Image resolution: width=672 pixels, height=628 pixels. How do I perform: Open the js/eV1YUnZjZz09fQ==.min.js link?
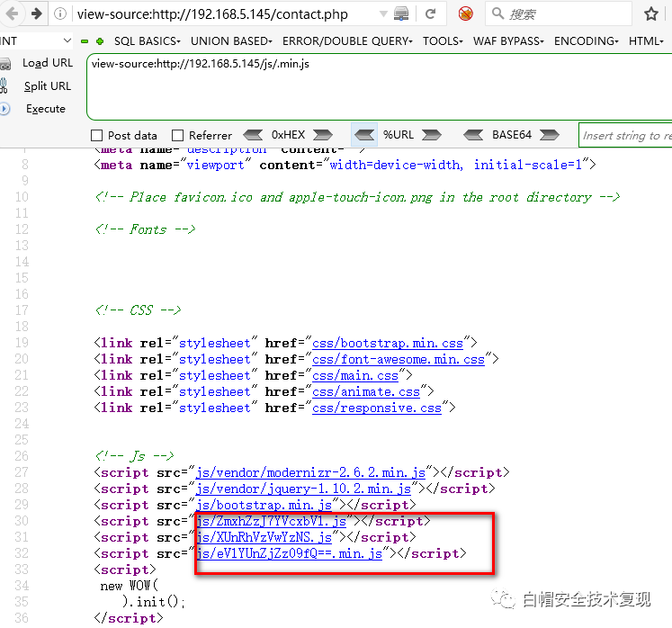coord(290,554)
